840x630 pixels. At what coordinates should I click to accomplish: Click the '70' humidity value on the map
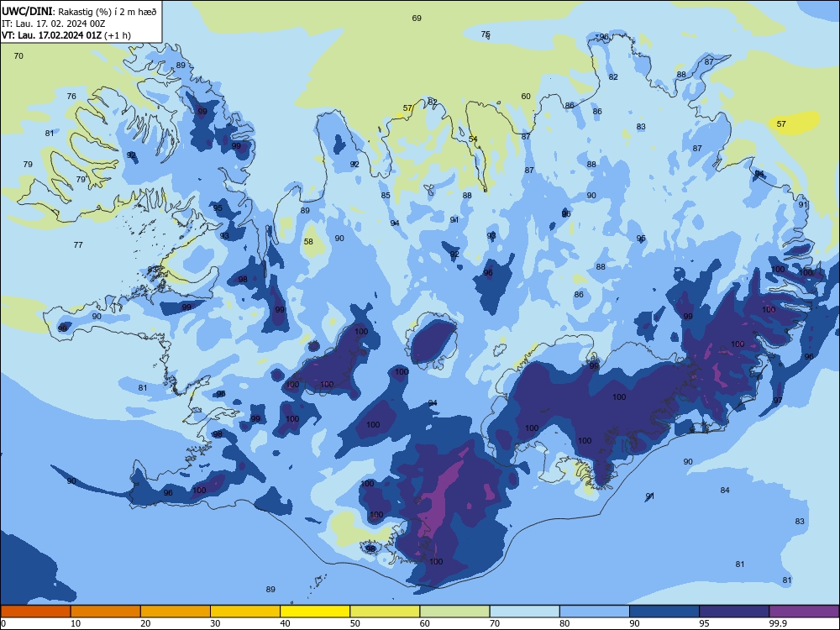tap(18, 55)
